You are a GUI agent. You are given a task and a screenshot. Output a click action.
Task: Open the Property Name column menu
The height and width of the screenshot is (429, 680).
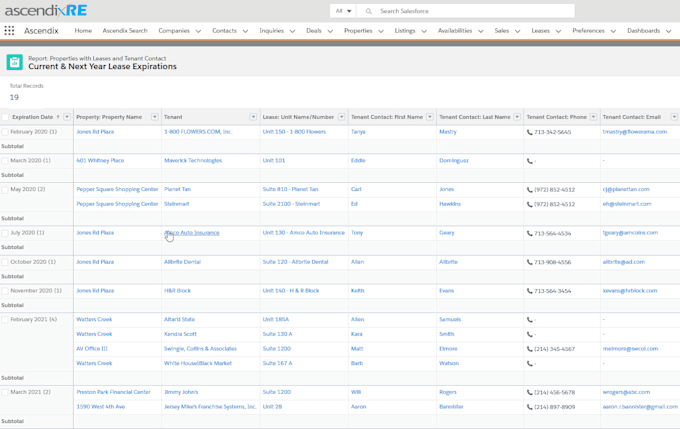155,117
